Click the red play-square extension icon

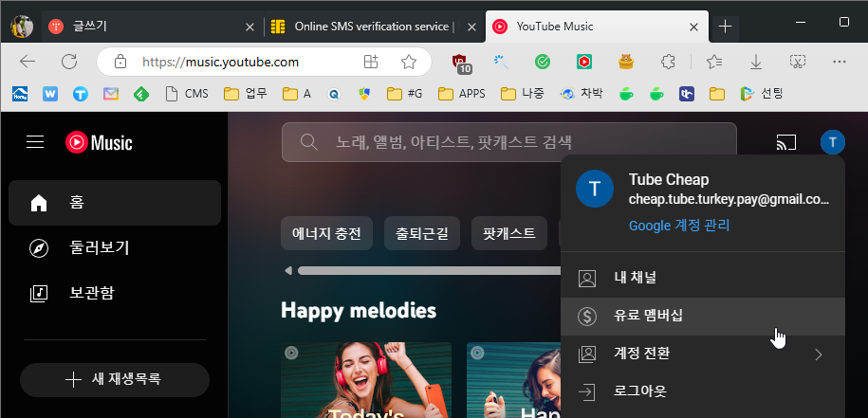[583, 62]
